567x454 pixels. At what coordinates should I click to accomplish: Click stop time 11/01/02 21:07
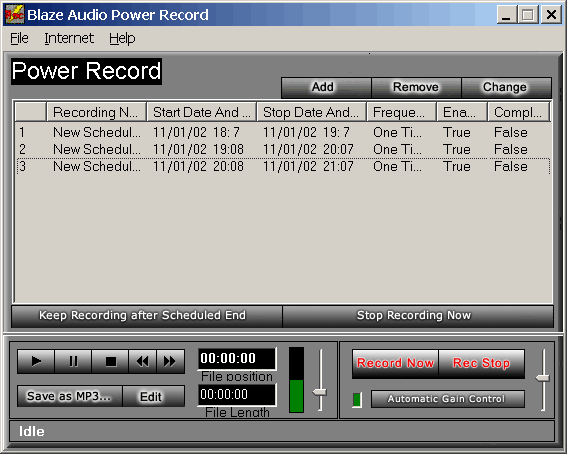(x=308, y=167)
